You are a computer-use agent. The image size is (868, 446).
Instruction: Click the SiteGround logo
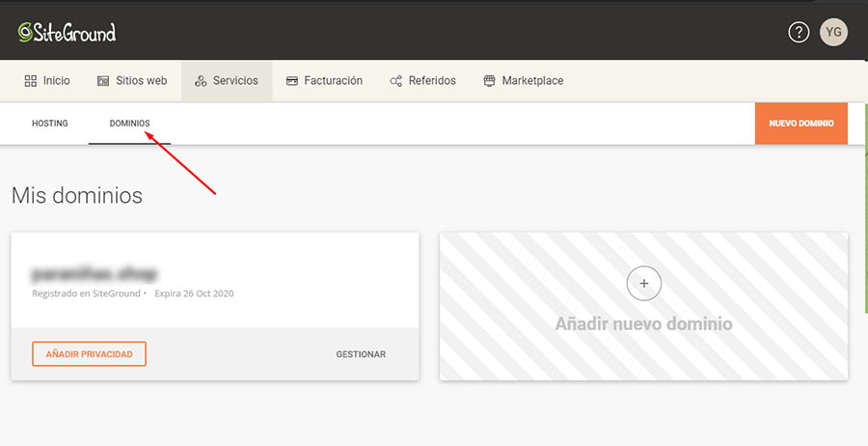(67, 32)
